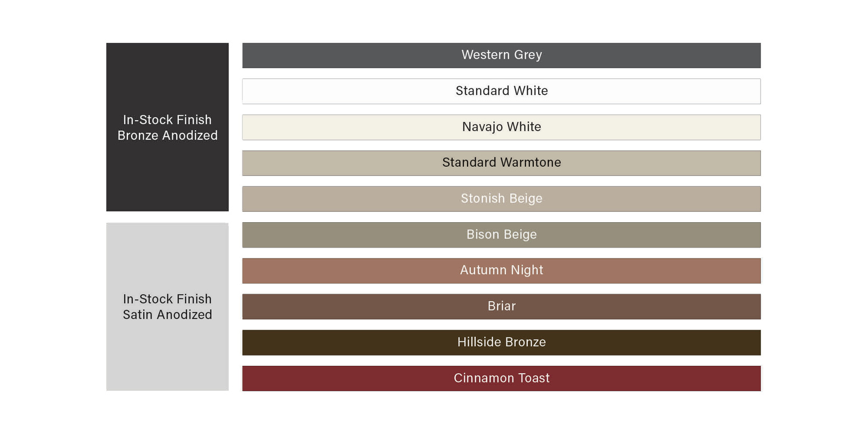Click the Stonish Beige color bar

[x=501, y=199]
